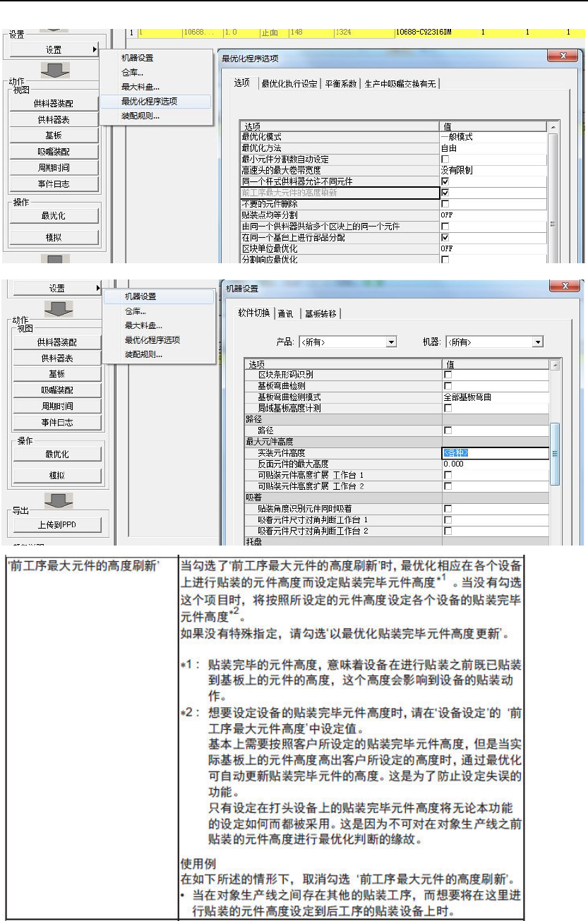Click 反面元件的最大高度 value 0.000
Viewport: 588px width, 921px height.
pyautogui.click(x=496, y=464)
